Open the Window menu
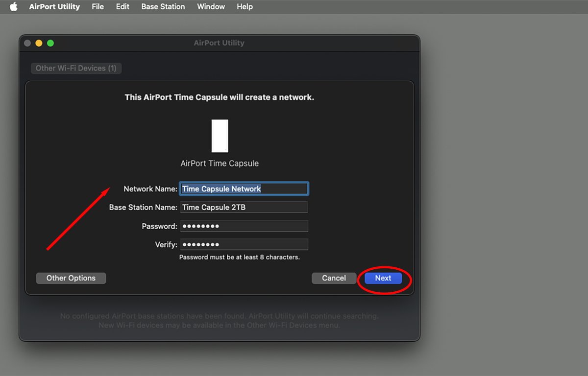Viewport: 588px width, 376px height. 211,7
